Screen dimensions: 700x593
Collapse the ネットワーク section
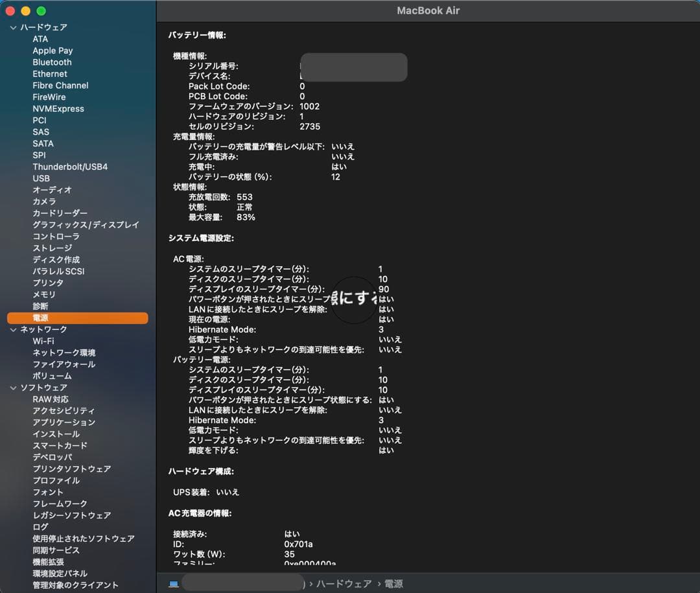tap(13, 329)
